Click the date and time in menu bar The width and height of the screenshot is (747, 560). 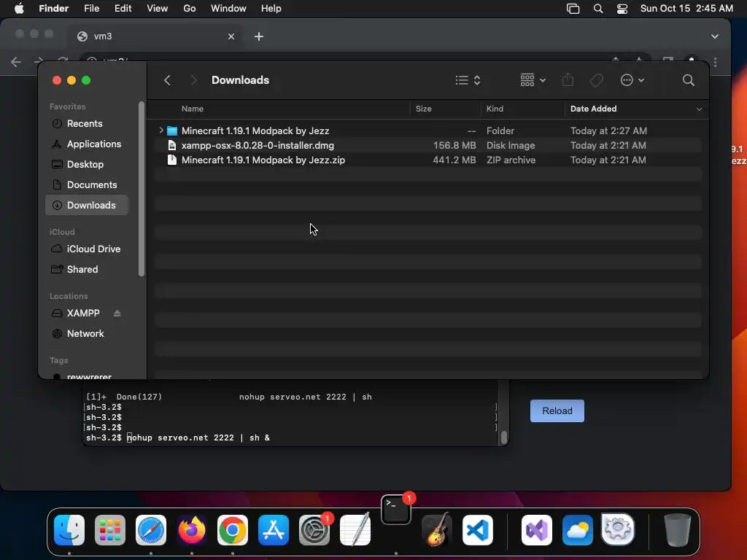[x=686, y=9]
